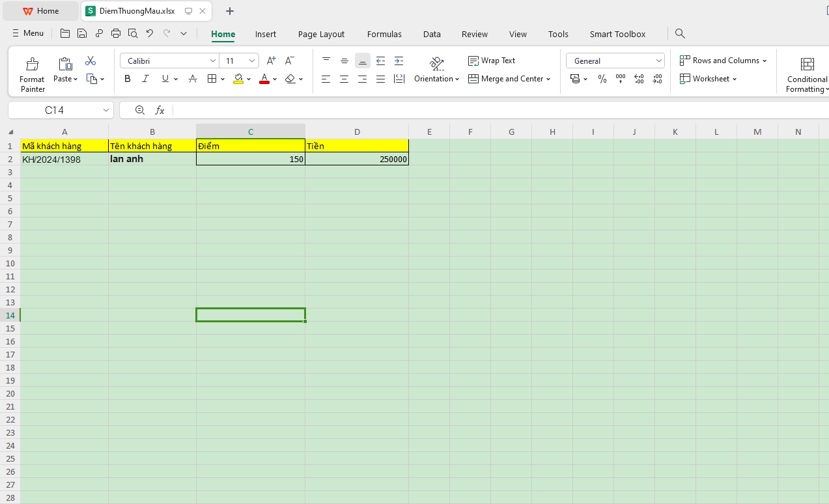Click the percent style icon
Image resolution: width=829 pixels, height=504 pixels.
point(602,79)
